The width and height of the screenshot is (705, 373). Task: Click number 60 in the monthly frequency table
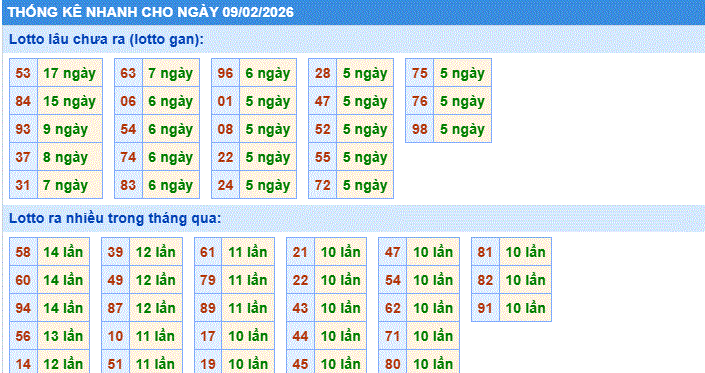coord(23,280)
